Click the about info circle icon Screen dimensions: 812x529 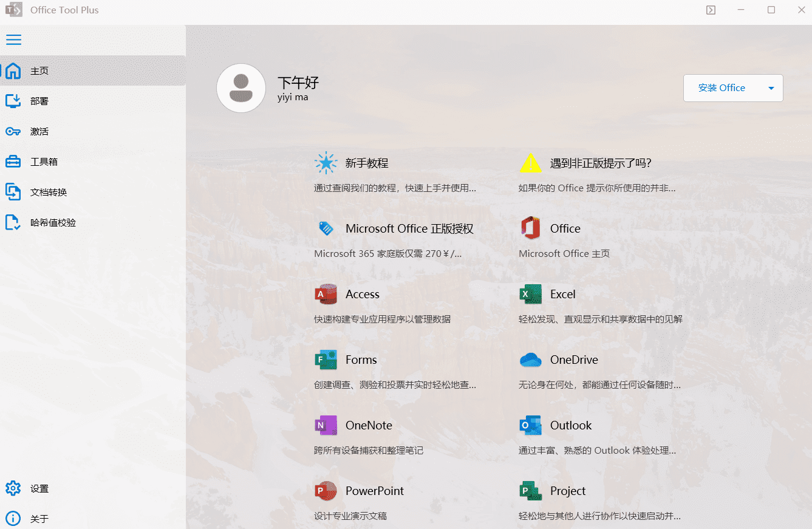[13, 519]
